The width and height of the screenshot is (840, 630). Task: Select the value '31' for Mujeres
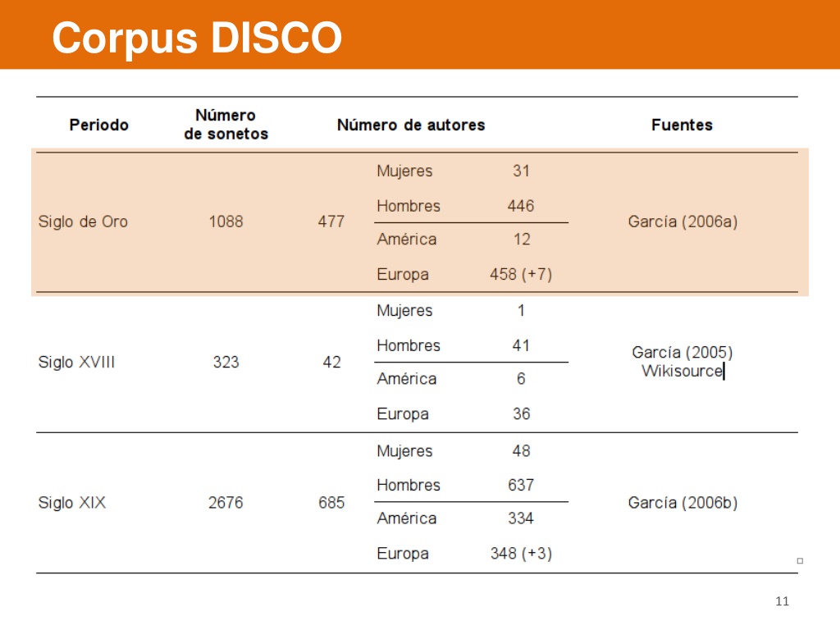tap(521, 171)
